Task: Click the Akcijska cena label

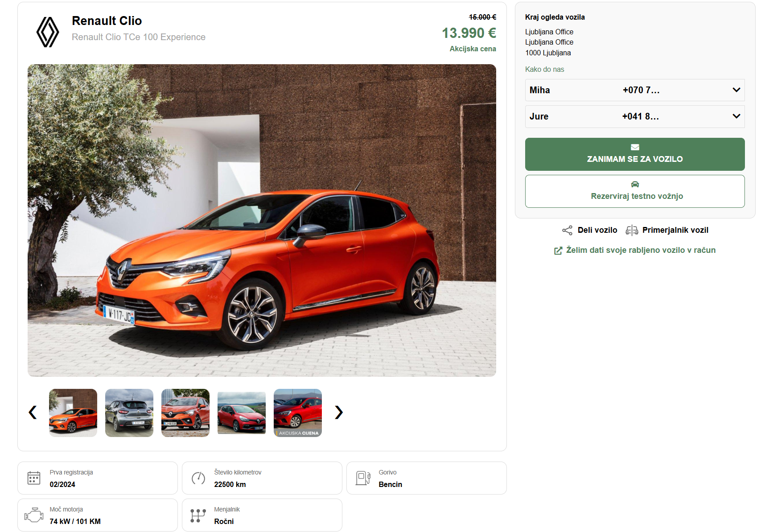Action: [473, 49]
